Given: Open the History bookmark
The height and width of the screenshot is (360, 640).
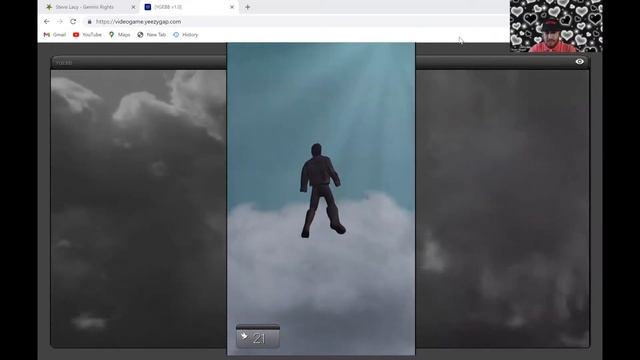Looking at the screenshot, I should pyautogui.click(x=186, y=35).
